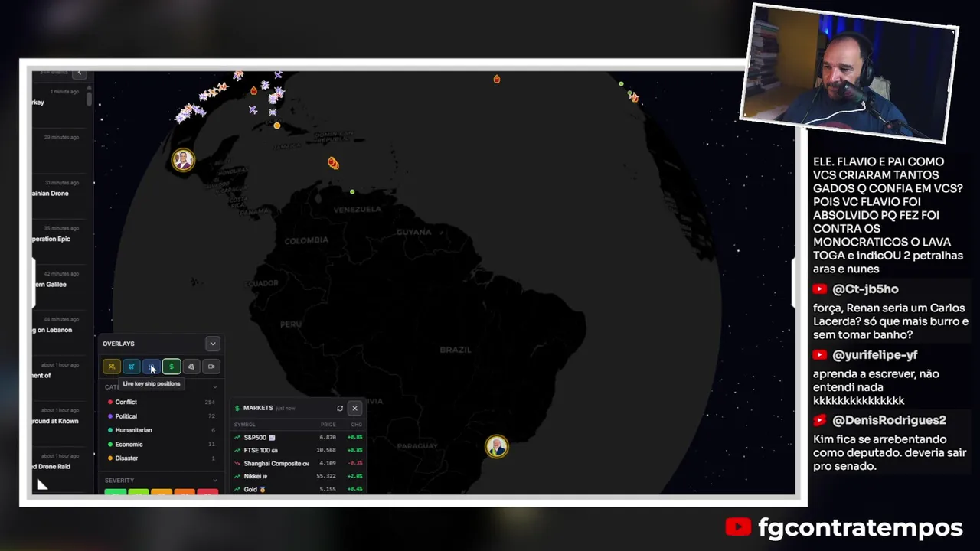
Task: Refresh the Markets panel
Action: 340,409
